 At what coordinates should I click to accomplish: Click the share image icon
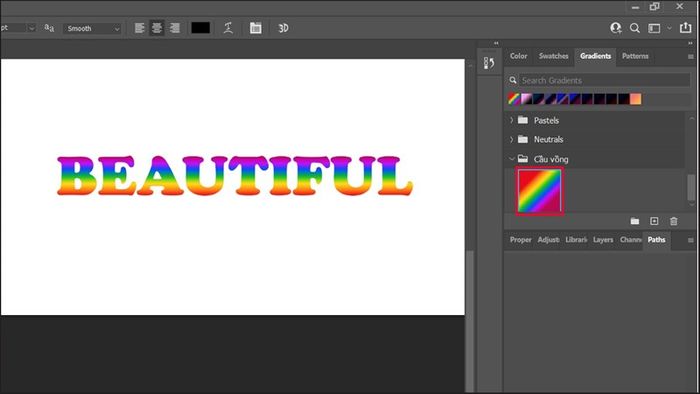(x=685, y=28)
